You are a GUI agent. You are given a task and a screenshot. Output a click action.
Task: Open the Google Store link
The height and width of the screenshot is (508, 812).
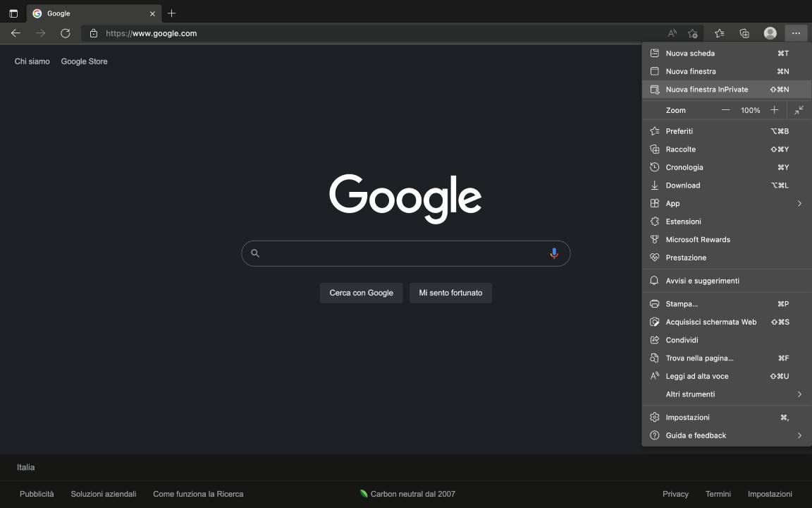click(x=84, y=61)
